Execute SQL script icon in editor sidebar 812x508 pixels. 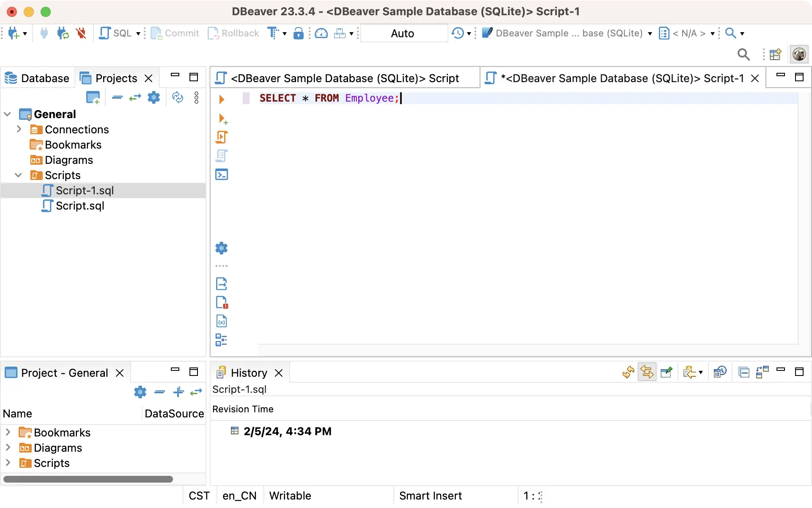(x=222, y=137)
